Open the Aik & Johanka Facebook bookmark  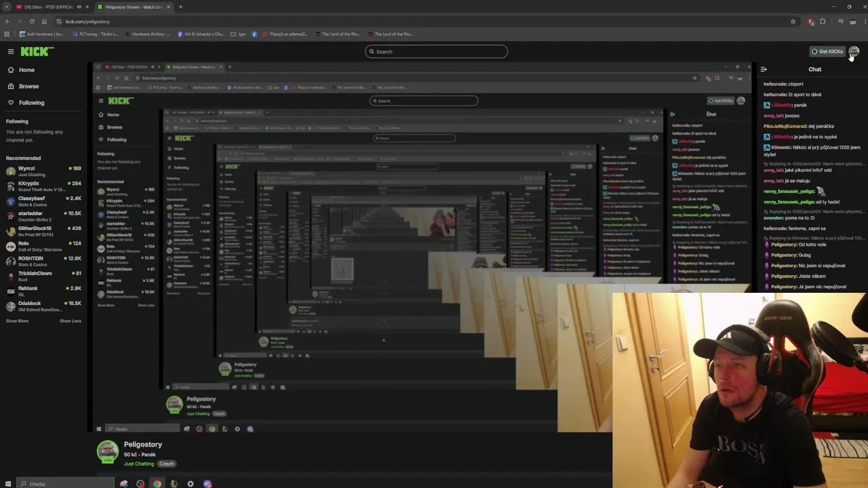[201, 34]
